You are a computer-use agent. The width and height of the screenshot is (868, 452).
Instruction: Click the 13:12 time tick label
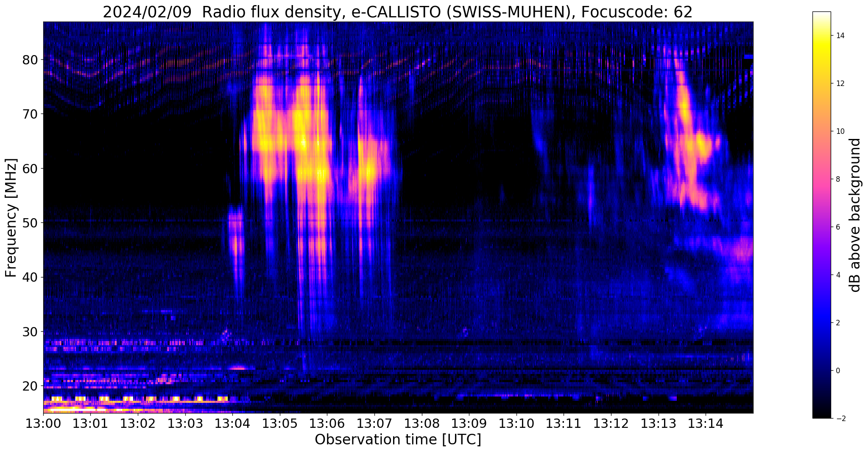tap(611, 424)
